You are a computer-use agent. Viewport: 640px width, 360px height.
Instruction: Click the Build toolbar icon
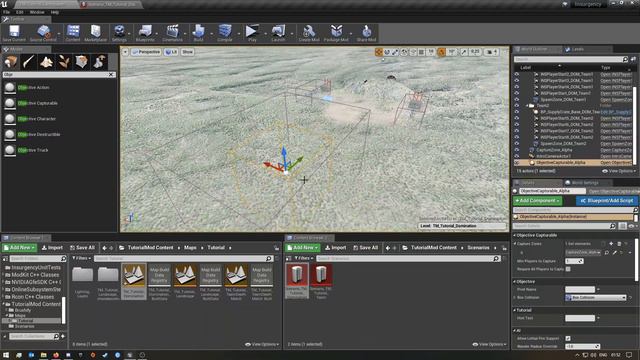[x=198, y=33]
